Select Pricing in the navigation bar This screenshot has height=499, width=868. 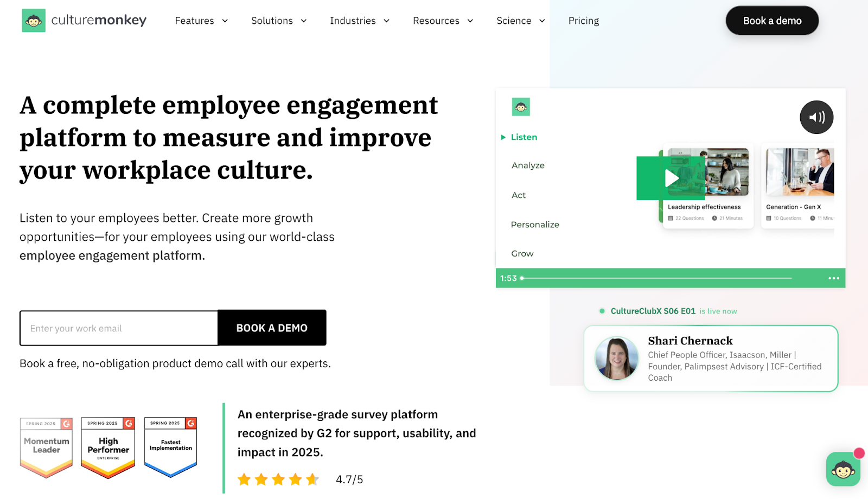coord(583,21)
